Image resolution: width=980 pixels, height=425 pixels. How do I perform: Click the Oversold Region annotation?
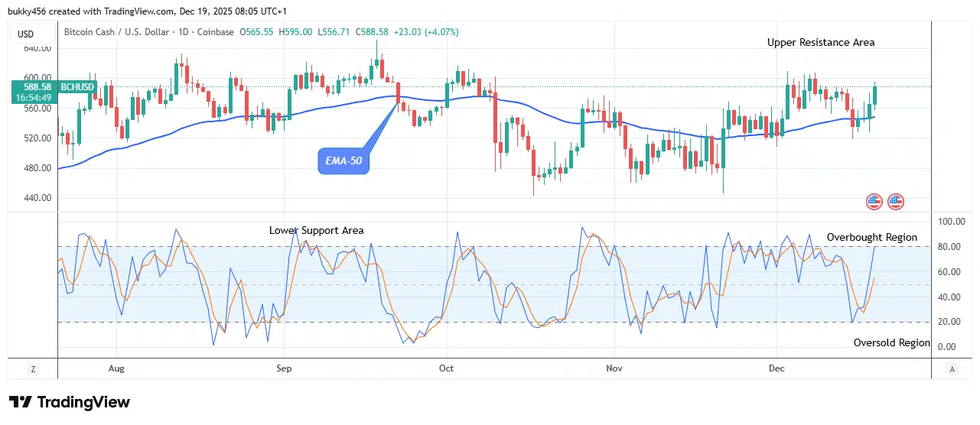click(891, 343)
